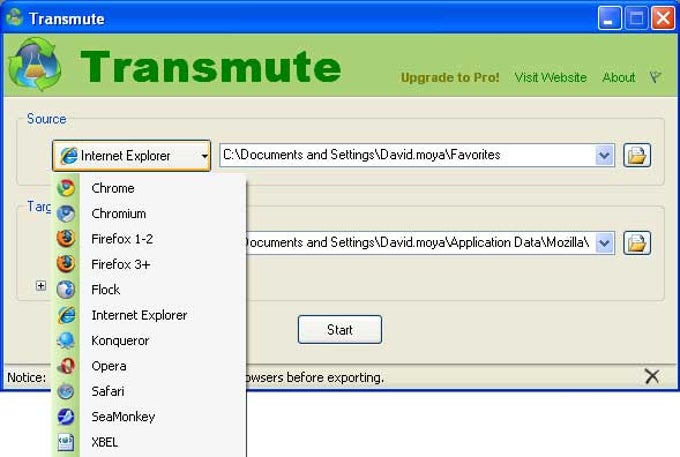Click the XBEL file icon

pyautogui.click(x=66, y=442)
